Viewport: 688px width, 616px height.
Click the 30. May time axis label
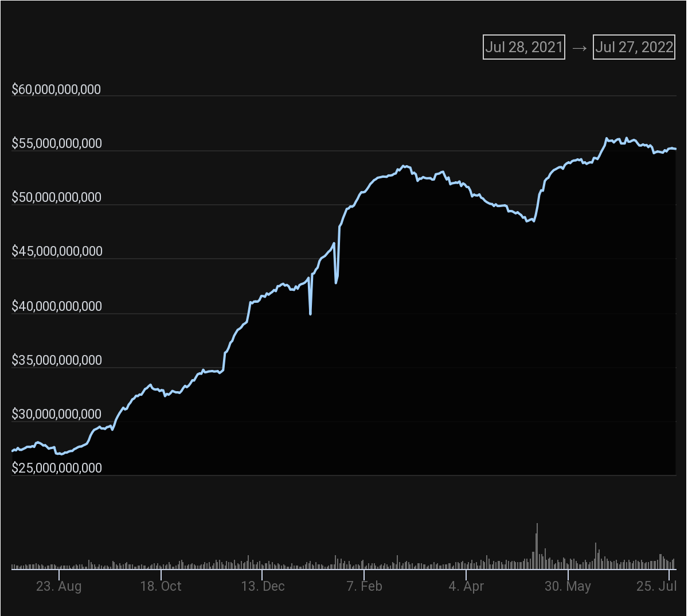(568, 586)
